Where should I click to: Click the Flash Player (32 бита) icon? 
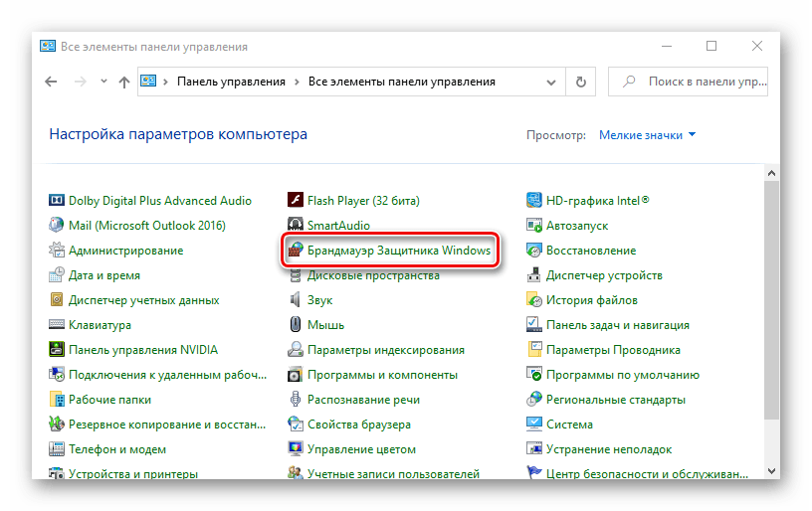(296, 200)
